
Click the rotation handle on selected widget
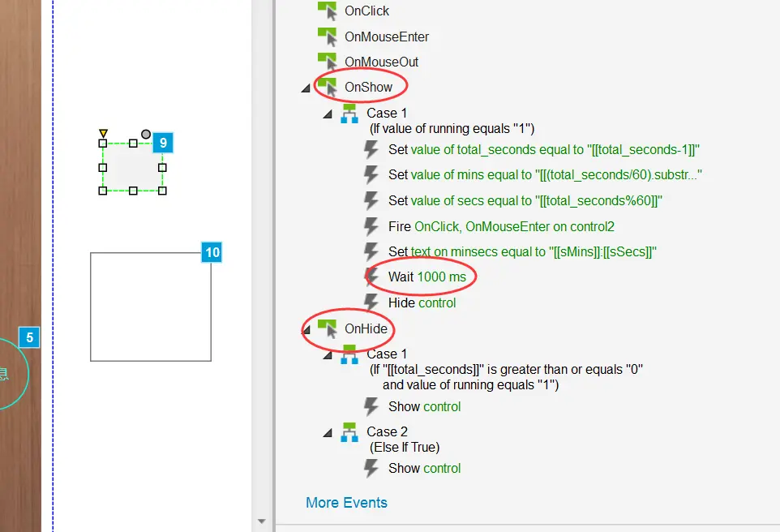pos(146,134)
